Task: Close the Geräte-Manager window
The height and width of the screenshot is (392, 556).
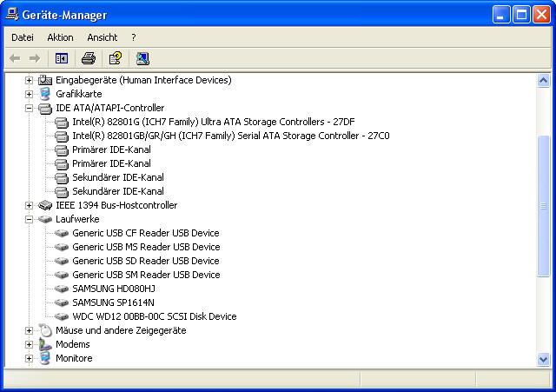Action: click(x=542, y=15)
